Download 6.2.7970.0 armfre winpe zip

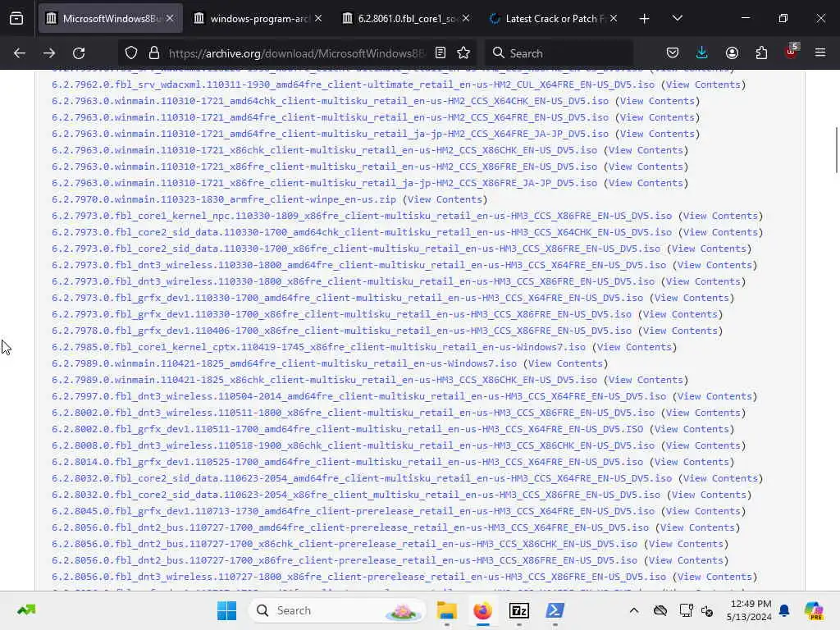[x=224, y=199]
